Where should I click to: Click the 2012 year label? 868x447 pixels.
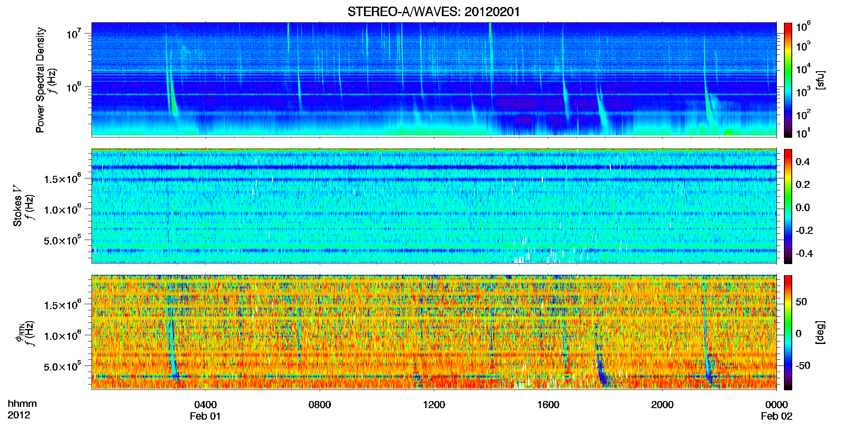19,415
